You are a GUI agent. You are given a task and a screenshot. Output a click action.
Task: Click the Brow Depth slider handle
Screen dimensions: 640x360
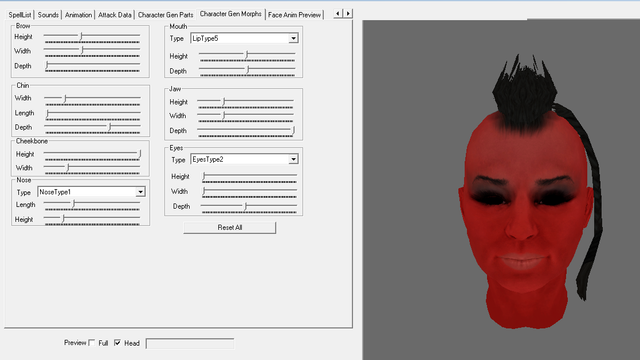[47, 65]
